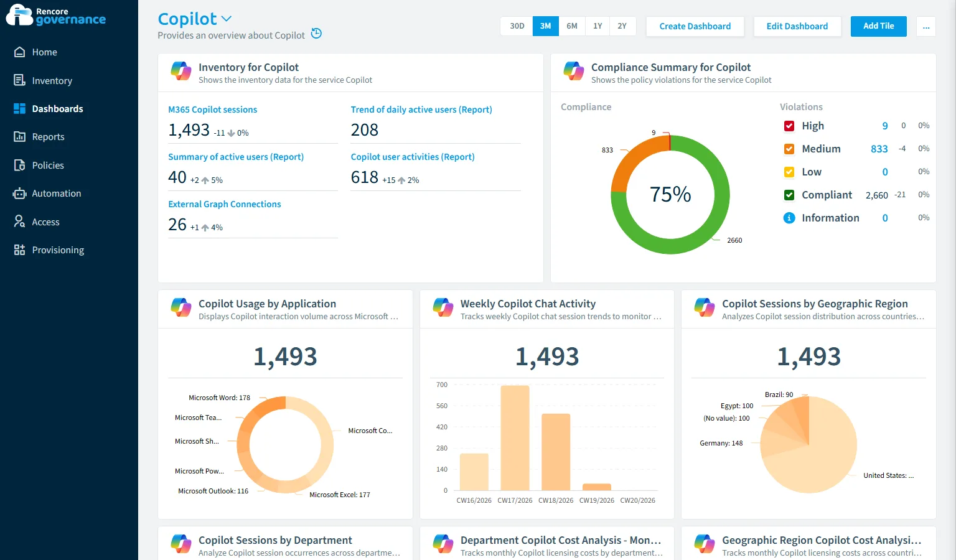Viewport: 956px width, 560px height.
Task: Click the Microsoft Outlook: 116 label
Action: 213,491
